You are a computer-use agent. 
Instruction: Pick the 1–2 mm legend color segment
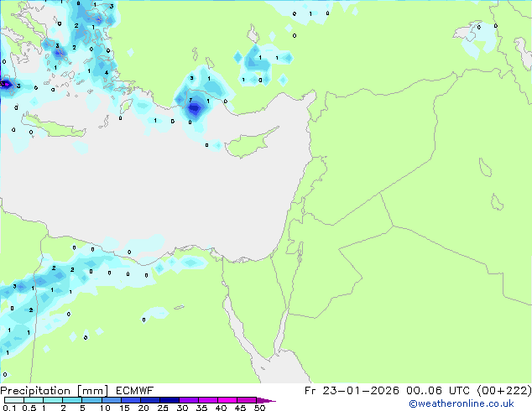click(53, 400)
